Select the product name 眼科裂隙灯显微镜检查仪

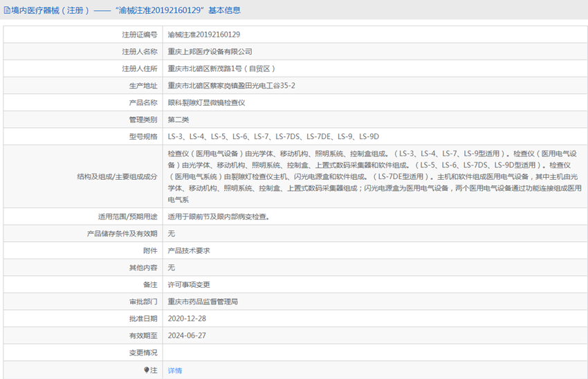tap(206, 102)
